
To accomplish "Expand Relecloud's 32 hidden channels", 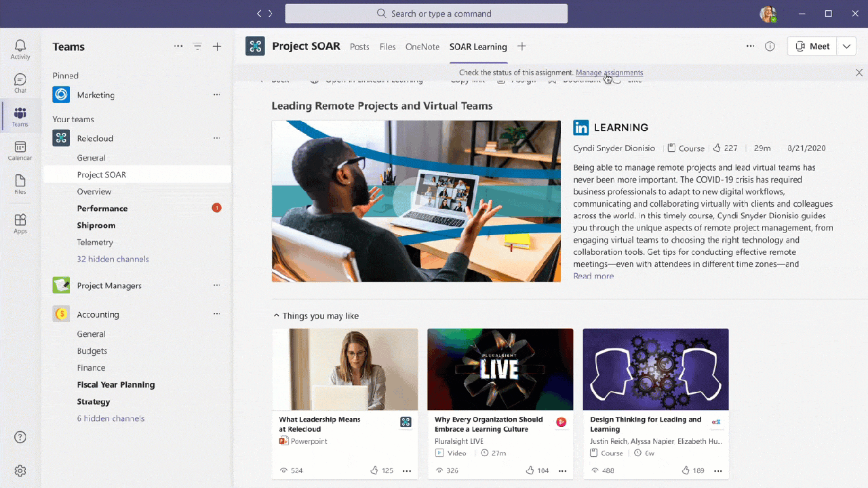I will (x=113, y=259).
